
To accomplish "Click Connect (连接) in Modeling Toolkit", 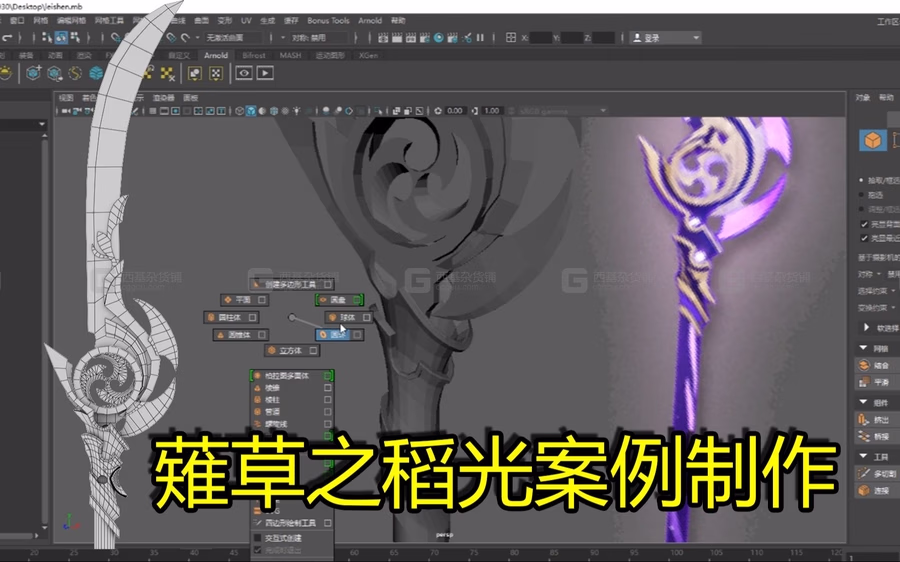I will pos(875,490).
